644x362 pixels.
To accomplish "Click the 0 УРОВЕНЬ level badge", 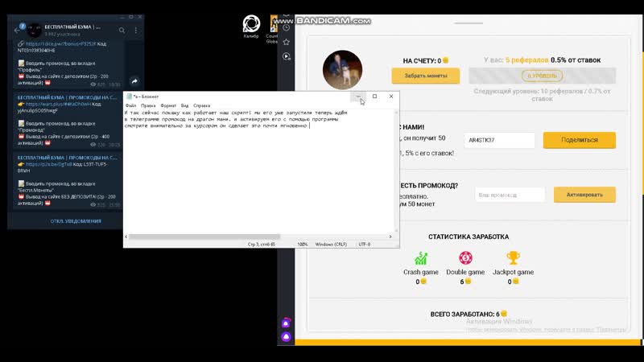I will pyautogui.click(x=542, y=76).
